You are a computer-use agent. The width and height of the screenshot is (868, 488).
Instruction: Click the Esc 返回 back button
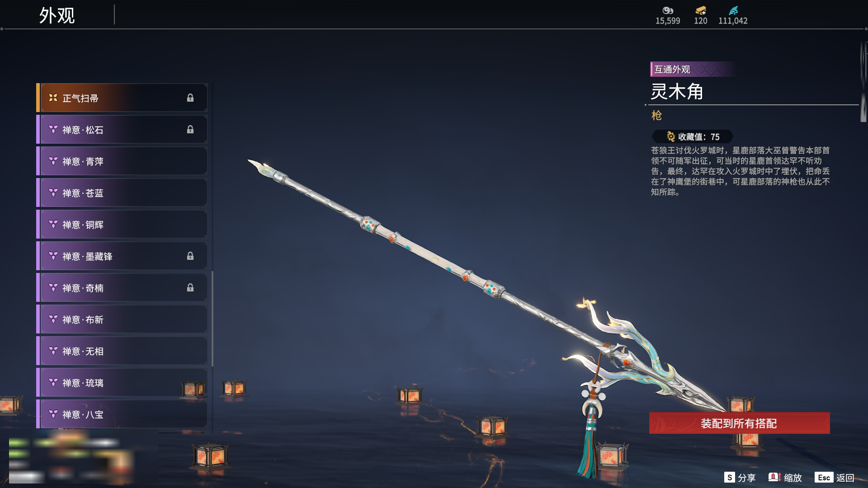click(835, 478)
